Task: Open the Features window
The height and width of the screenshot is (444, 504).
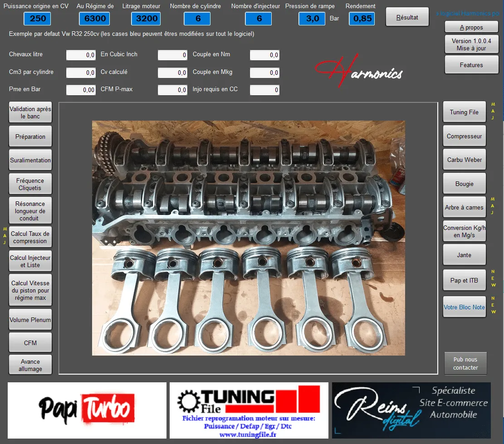Action: click(x=471, y=64)
